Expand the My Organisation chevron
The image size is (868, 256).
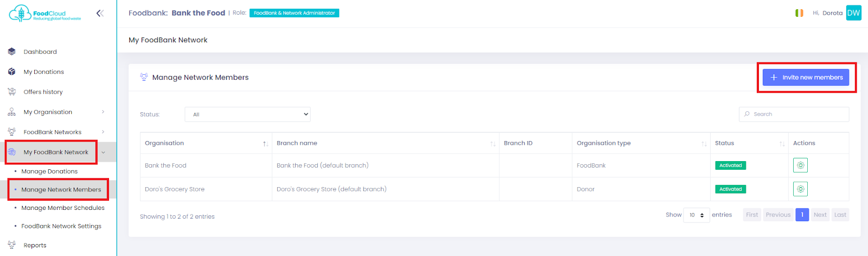click(x=103, y=112)
